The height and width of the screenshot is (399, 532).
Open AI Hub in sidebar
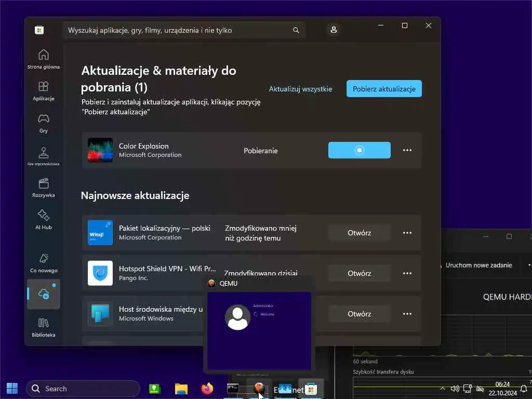44,220
